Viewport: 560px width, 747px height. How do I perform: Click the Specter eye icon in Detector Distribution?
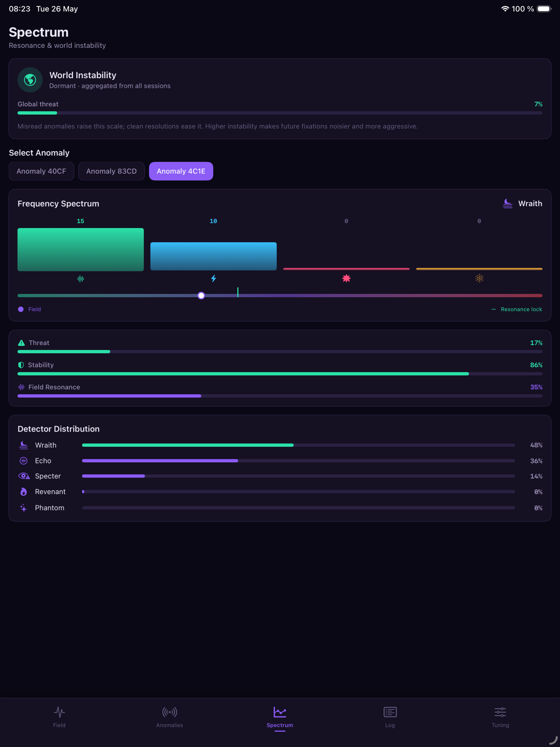(x=24, y=476)
